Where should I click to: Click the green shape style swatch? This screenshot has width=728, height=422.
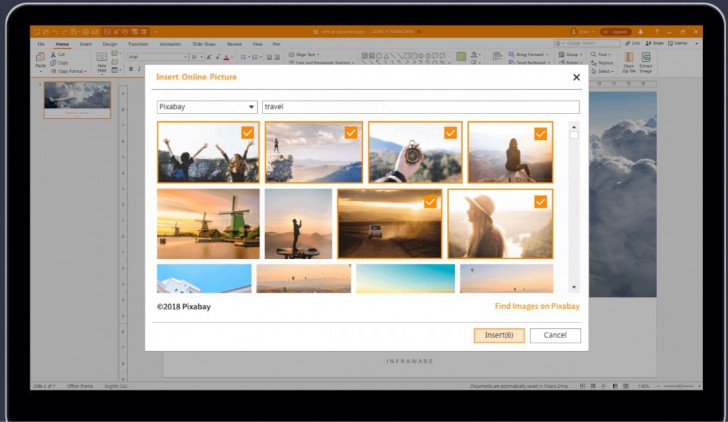coord(461,57)
